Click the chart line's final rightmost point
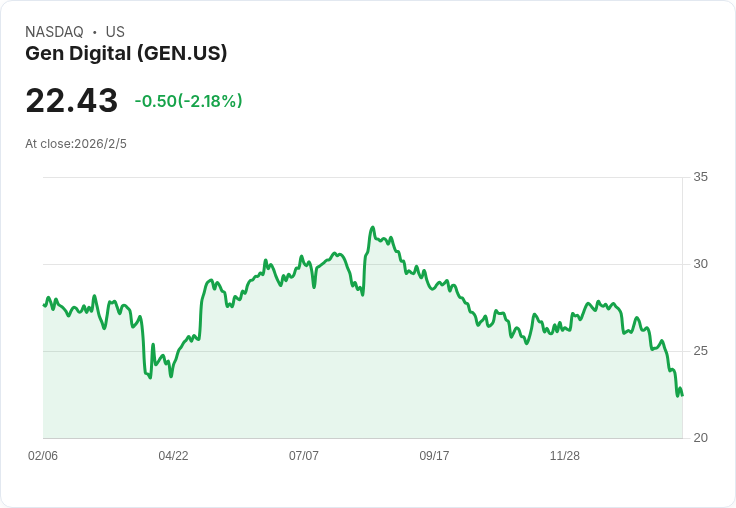736x508 pixels. click(682, 395)
